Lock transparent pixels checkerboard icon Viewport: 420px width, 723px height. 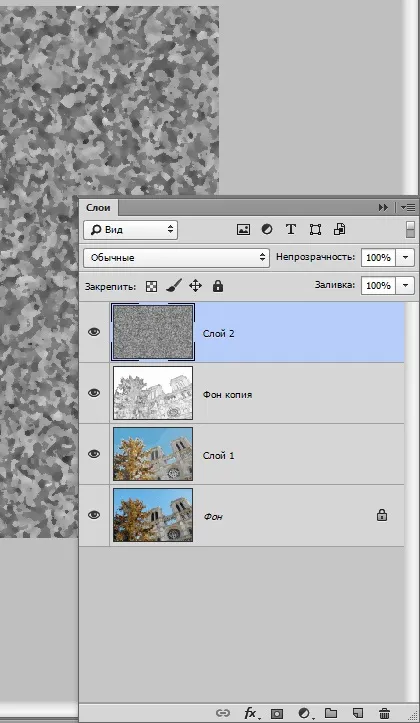[151, 286]
